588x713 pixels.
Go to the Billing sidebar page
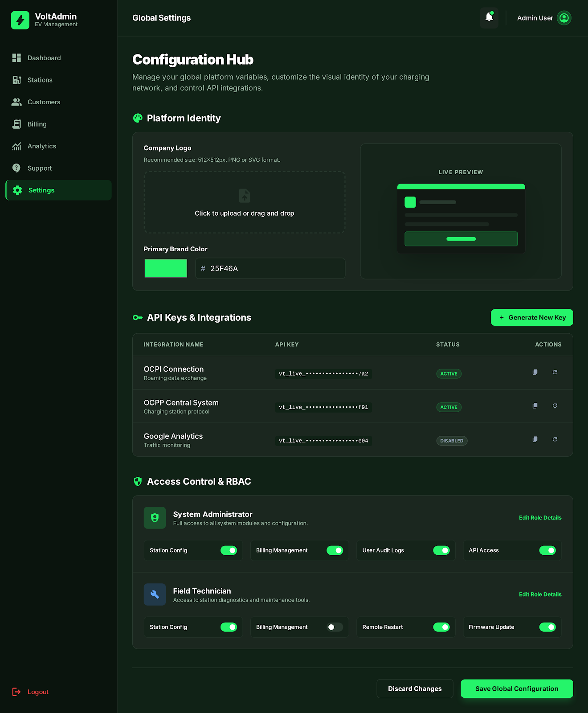(x=37, y=124)
